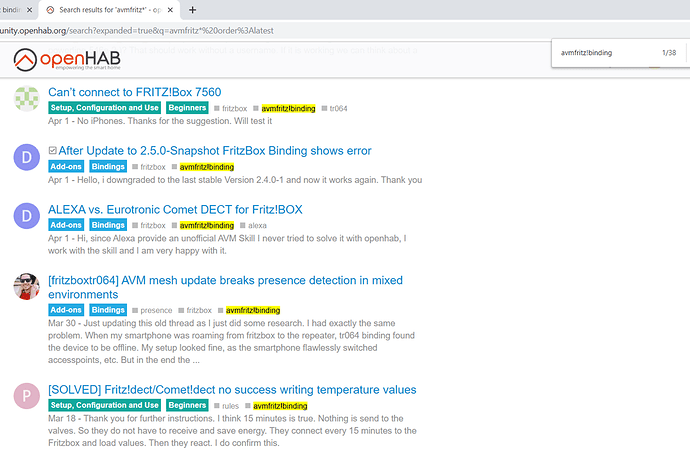Click 'D' avatar beside ALEXA vs. Eurotronic topic
This screenshot has height=454, width=690.
[26, 216]
